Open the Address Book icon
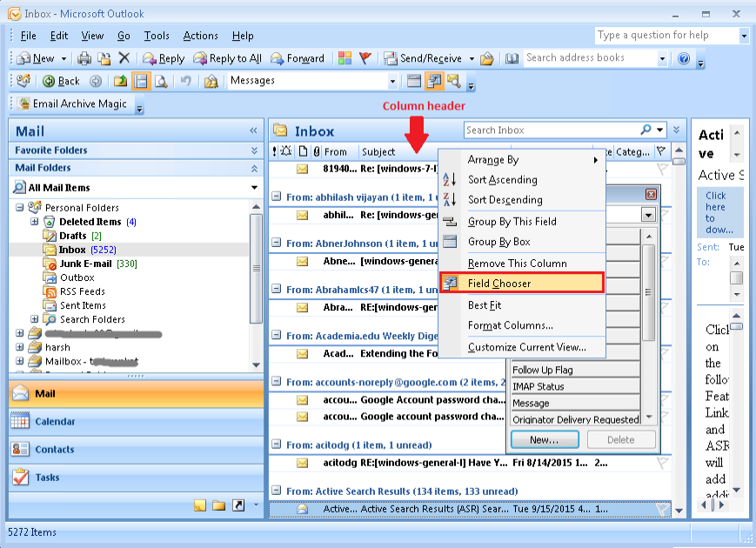756x548 pixels. (x=512, y=58)
